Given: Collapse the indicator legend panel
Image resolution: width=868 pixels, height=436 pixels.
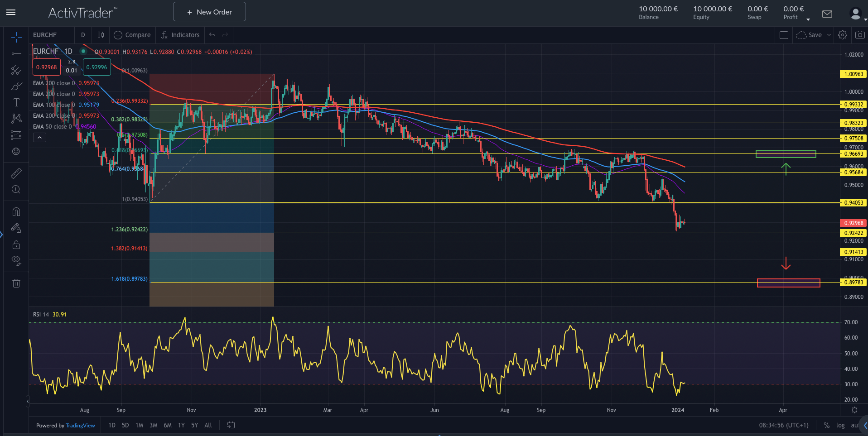Looking at the screenshot, I should (x=39, y=137).
